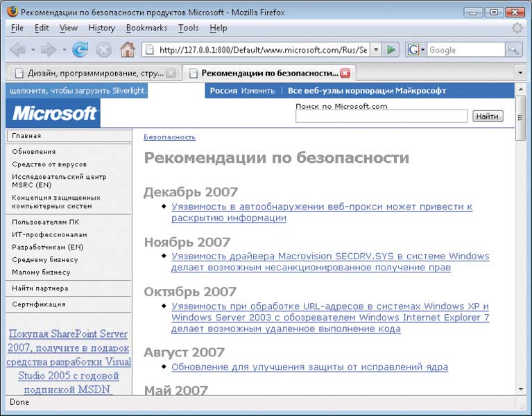Open the Bookmarks menu

146,28
